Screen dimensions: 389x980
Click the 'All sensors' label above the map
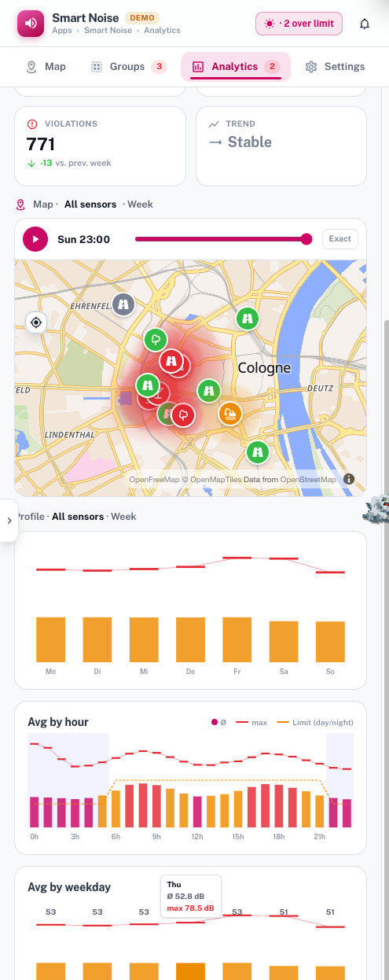(90, 204)
